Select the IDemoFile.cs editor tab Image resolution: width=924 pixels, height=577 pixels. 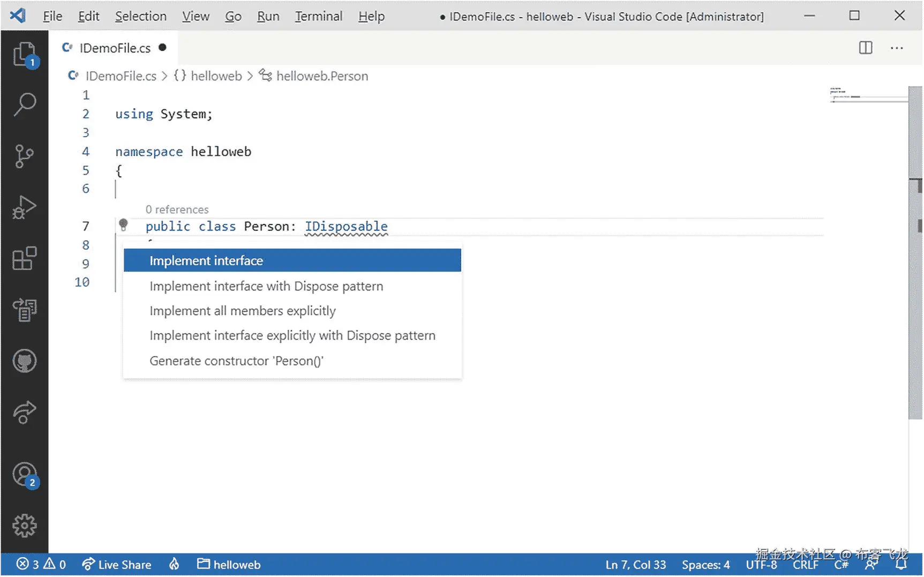click(x=115, y=48)
